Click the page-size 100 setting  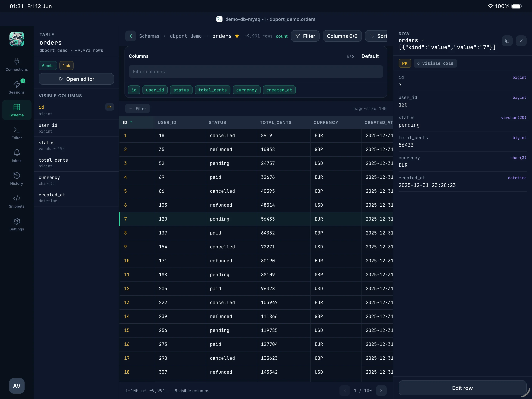(x=370, y=108)
